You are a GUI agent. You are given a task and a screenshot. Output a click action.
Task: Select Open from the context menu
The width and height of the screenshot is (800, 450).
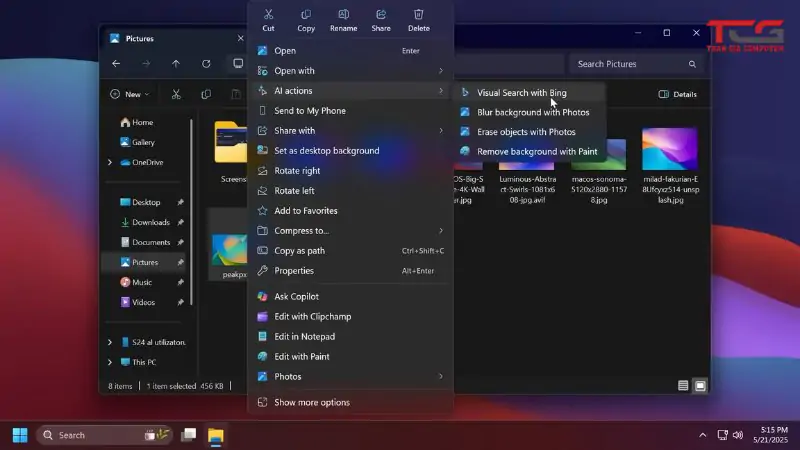(351, 51)
